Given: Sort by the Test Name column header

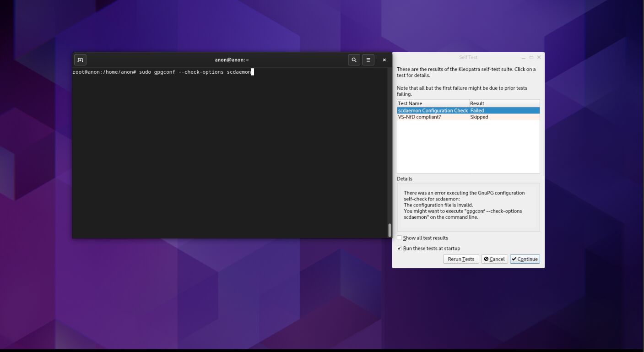Looking at the screenshot, I should (x=433, y=103).
